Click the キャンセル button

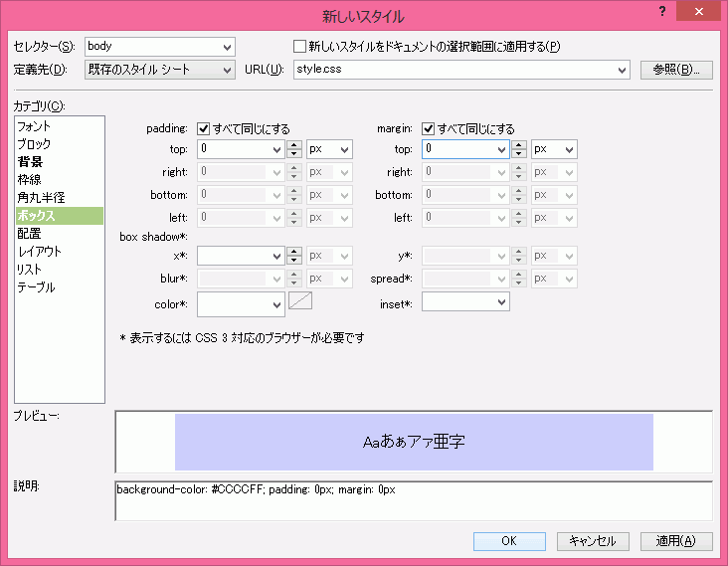click(593, 541)
